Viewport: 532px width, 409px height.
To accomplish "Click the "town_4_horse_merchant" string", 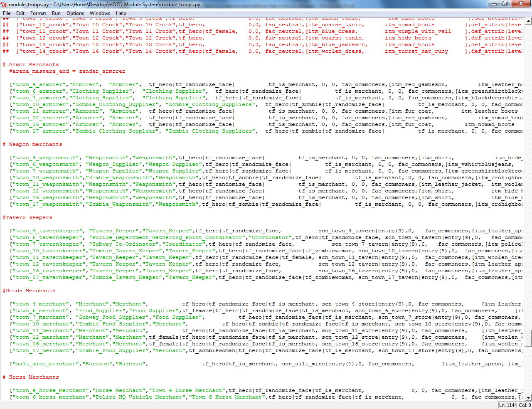I will click(51, 390).
